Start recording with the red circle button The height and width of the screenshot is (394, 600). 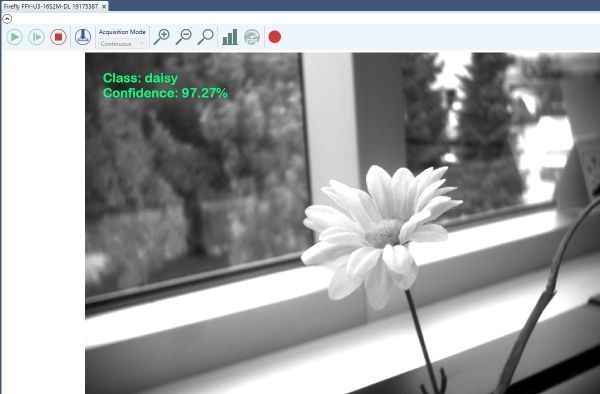[275, 37]
